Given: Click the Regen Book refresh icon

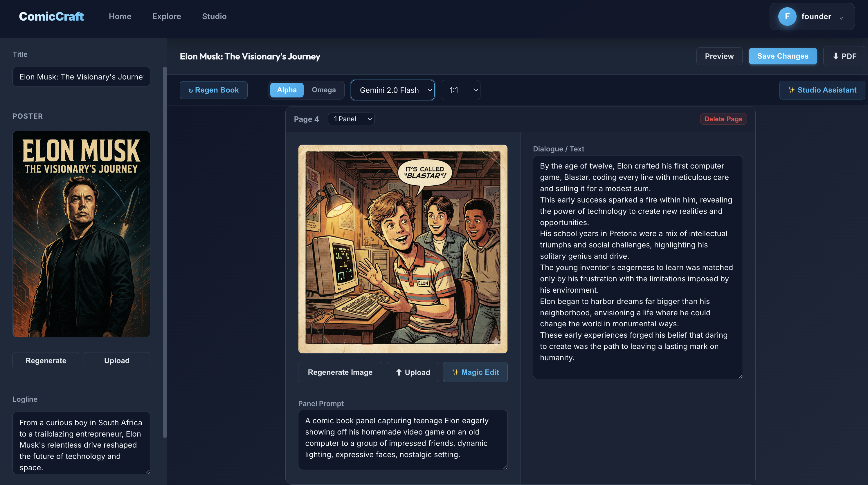Looking at the screenshot, I should coord(191,90).
